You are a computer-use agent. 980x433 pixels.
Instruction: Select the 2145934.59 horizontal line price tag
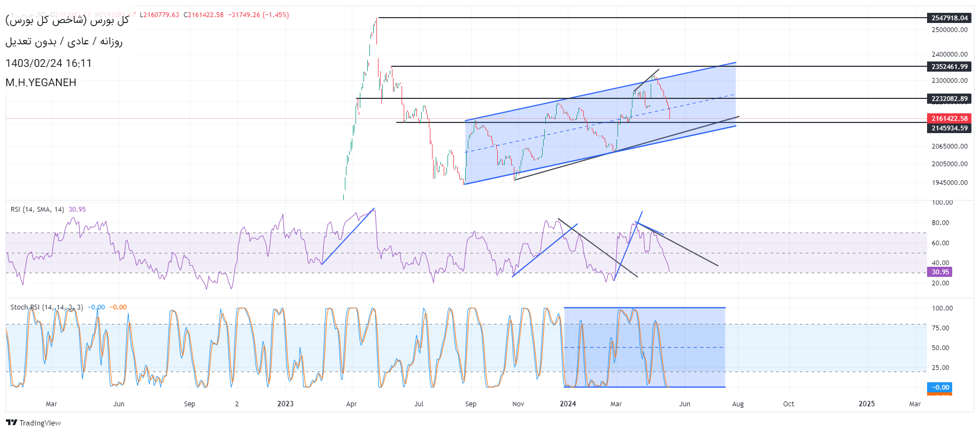click(950, 128)
